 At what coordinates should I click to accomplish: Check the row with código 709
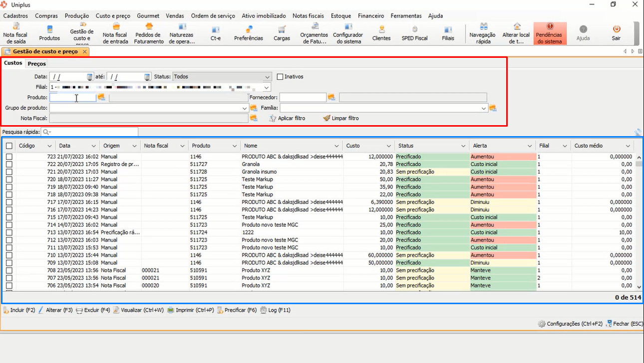click(x=9, y=263)
